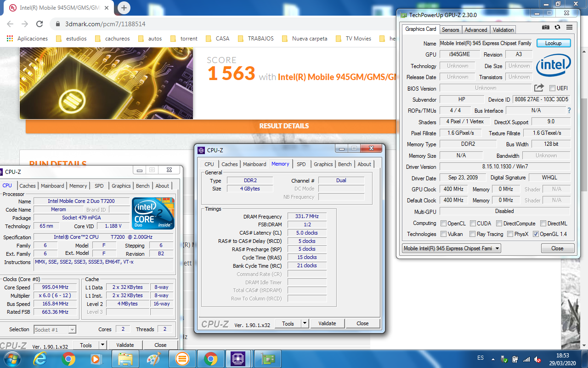Open the Validation tab in GPU-Z
Viewport: 588px width, 368px height.
point(503,29)
